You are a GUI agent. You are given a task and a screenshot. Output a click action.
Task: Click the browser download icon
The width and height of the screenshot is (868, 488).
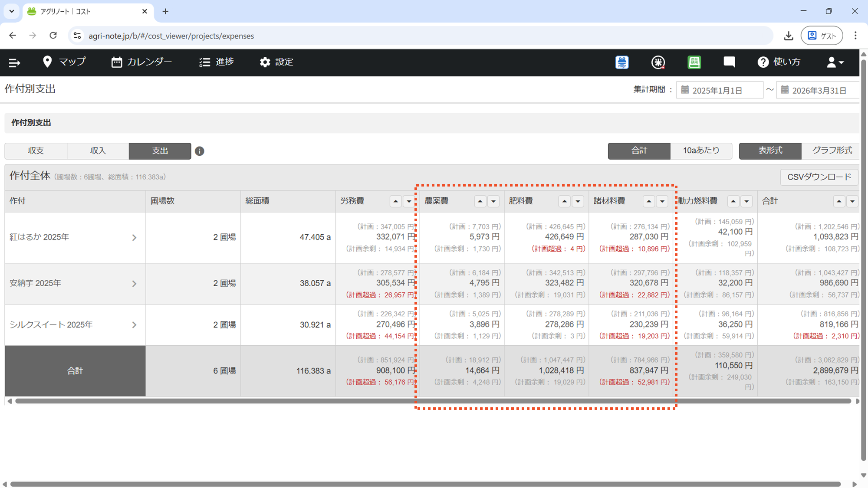pos(789,36)
